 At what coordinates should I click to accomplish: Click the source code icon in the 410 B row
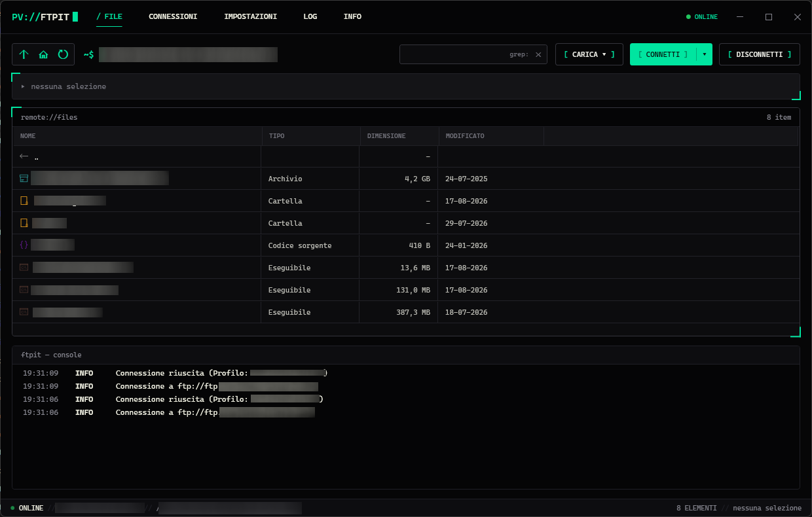24,245
